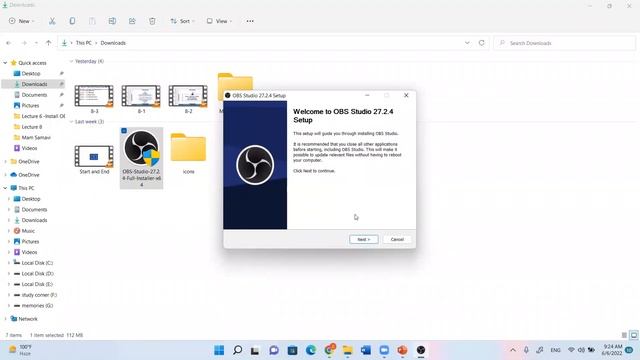Select the icons folder
The height and width of the screenshot is (360, 640).
click(188, 153)
